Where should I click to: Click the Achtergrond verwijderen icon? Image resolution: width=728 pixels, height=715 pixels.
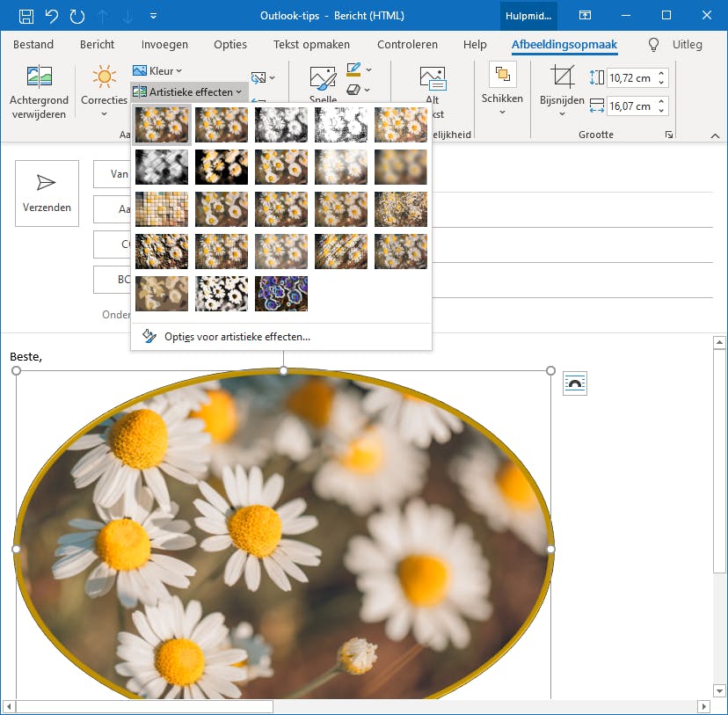39,77
